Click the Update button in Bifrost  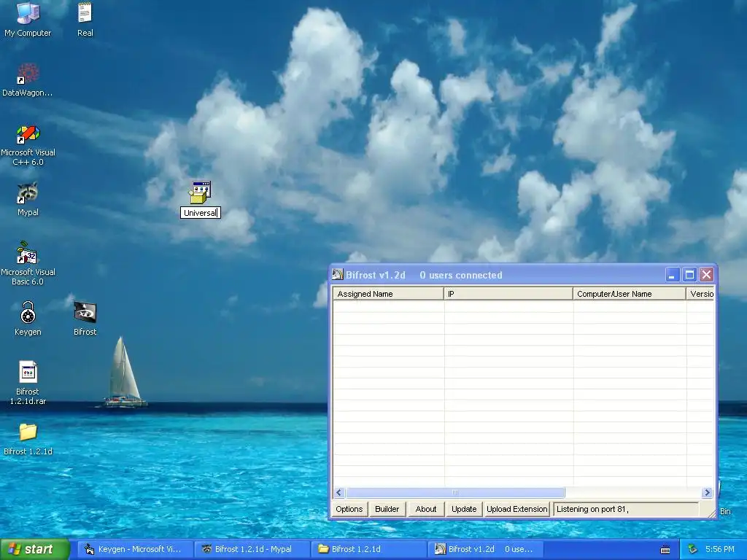464,509
